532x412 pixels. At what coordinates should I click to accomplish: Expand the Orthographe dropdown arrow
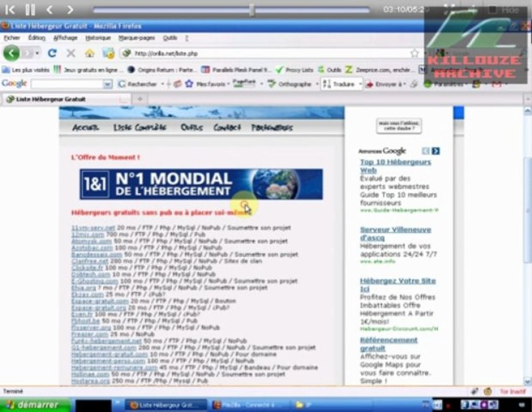pyautogui.click(x=317, y=84)
